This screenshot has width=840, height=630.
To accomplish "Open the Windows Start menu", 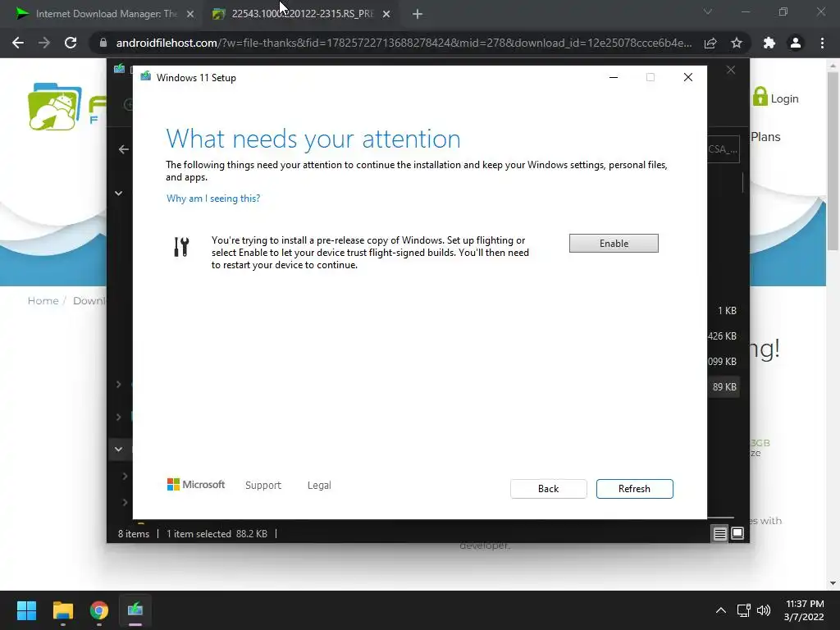I will click(x=26, y=610).
